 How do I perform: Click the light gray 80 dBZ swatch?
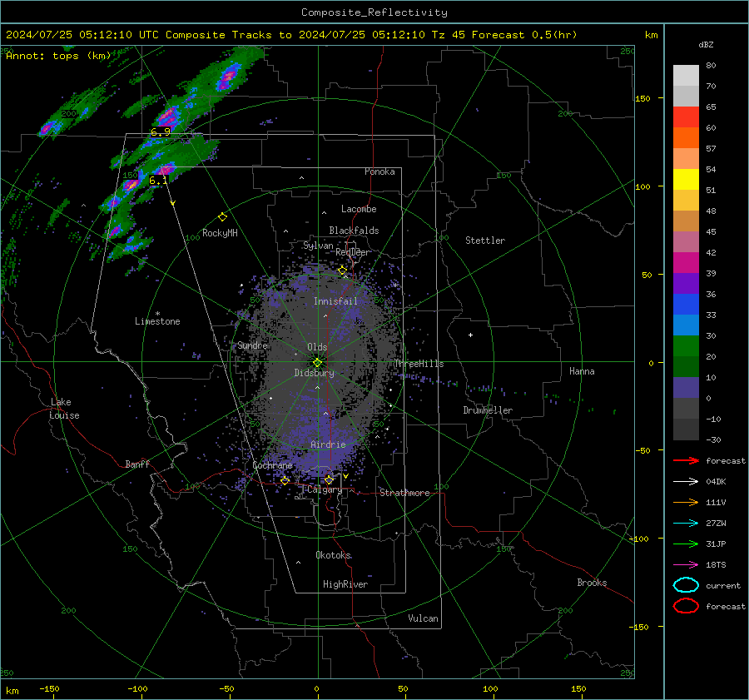point(686,75)
